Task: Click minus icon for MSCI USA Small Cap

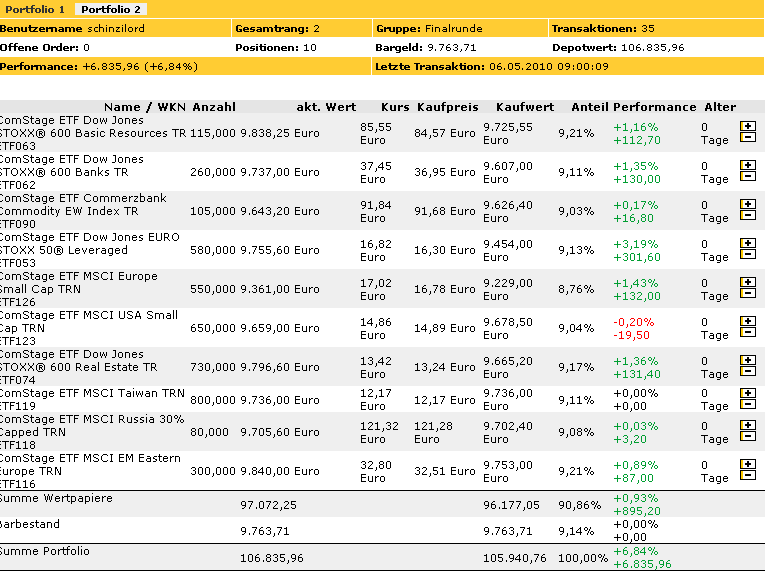Action: coord(746,333)
